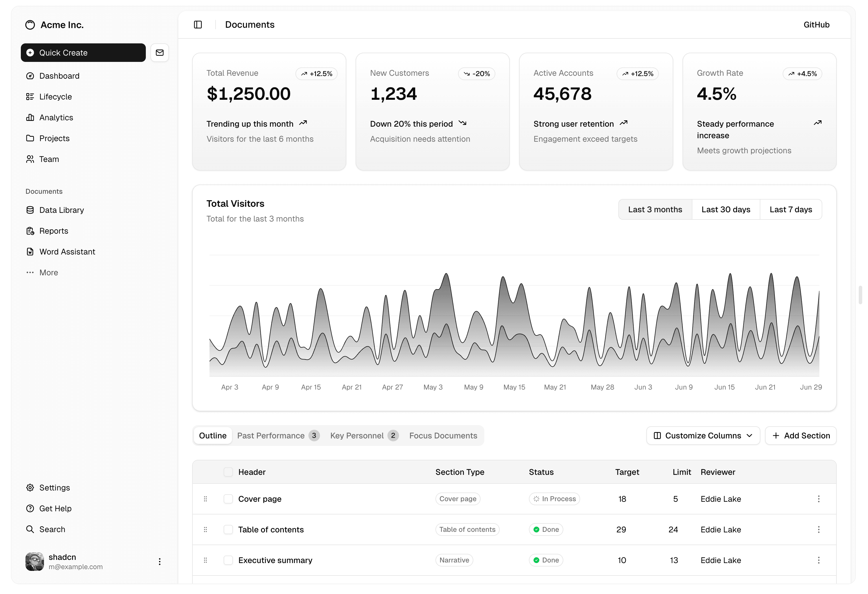Click the page scrollbar thumb

pos(860,295)
